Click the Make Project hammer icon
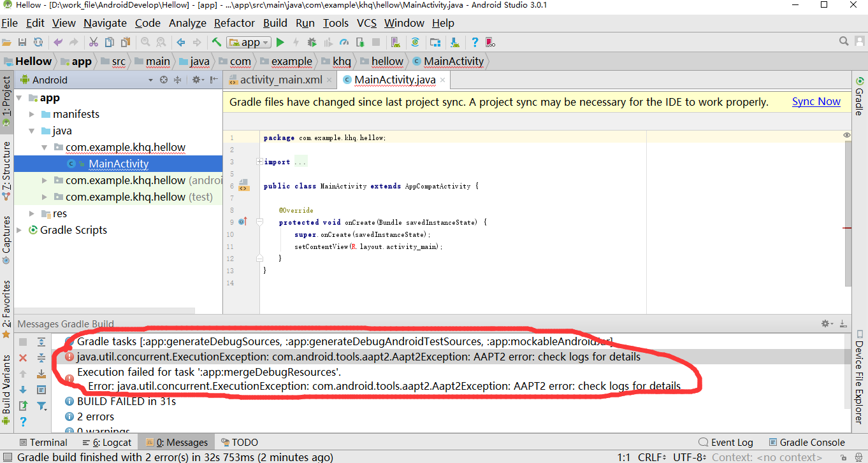Screen dimensions: 868x463 pos(217,42)
